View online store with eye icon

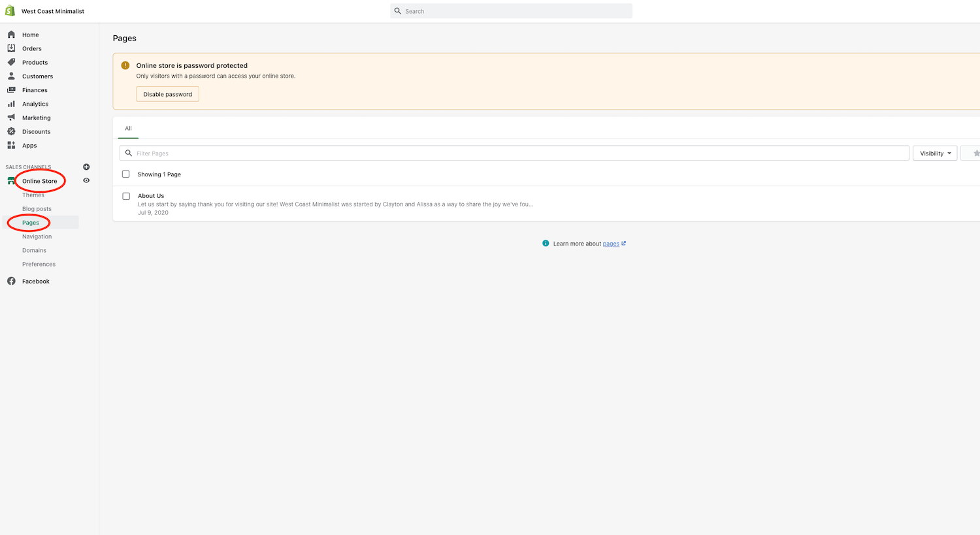[86, 180]
